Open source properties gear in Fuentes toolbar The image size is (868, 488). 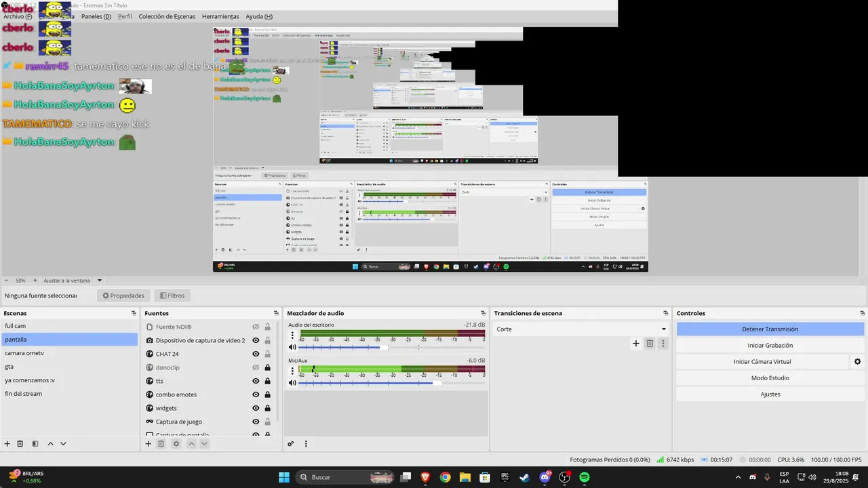tap(176, 444)
